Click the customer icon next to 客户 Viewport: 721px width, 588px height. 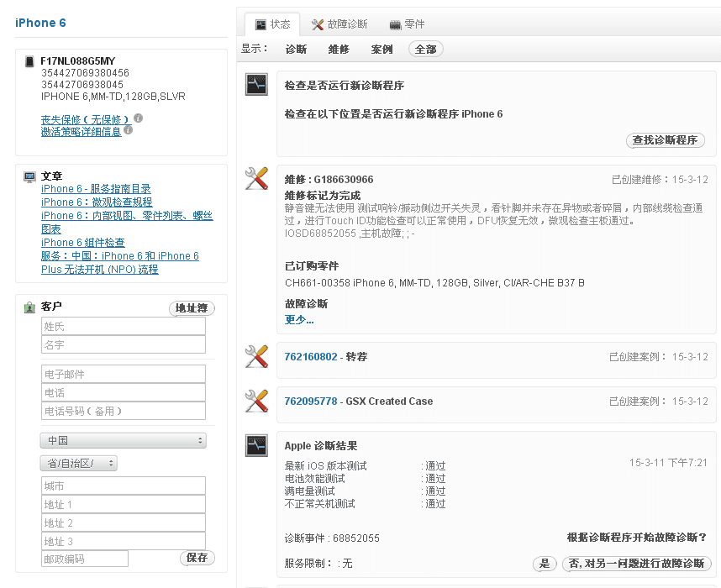[x=29, y=307]
